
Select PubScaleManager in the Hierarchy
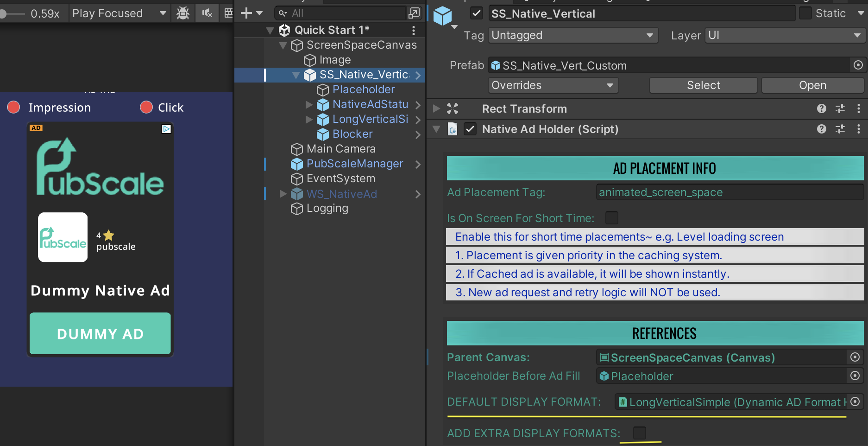(354, 164)
